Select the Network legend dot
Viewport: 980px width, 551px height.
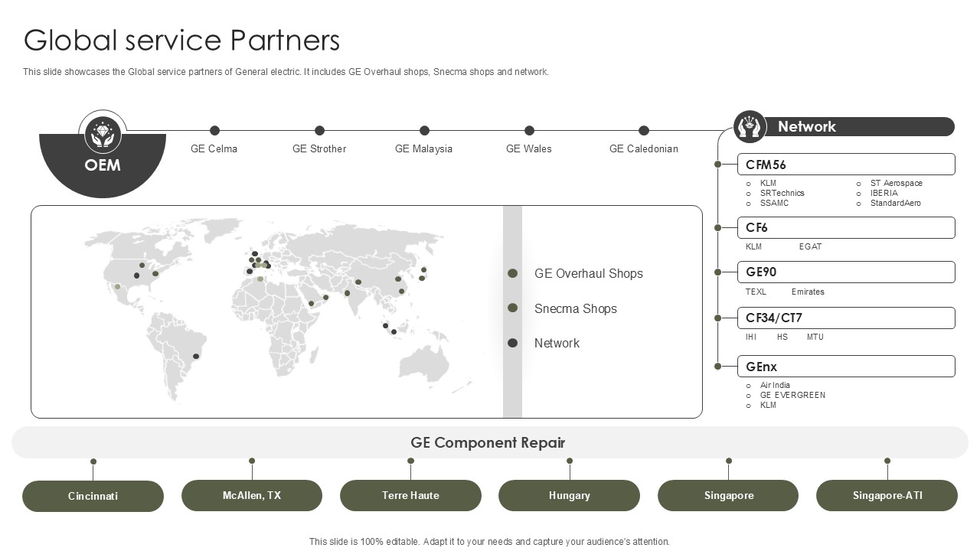(513, 343)
